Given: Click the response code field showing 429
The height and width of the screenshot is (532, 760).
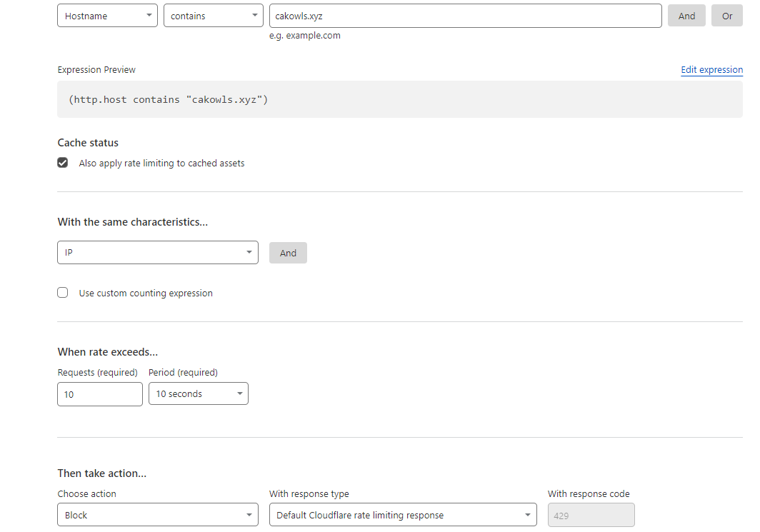Looking at the screenshot, I should point(591,515).
